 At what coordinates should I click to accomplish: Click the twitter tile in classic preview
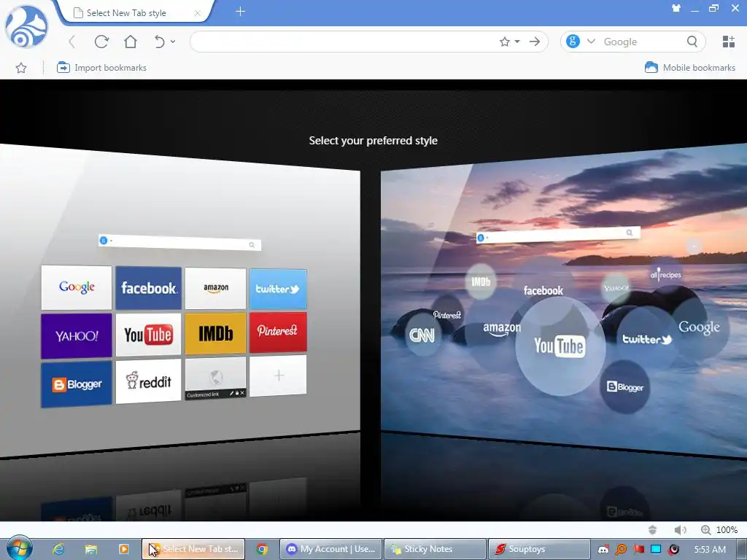pyautogui.click(x=278, y=289)
